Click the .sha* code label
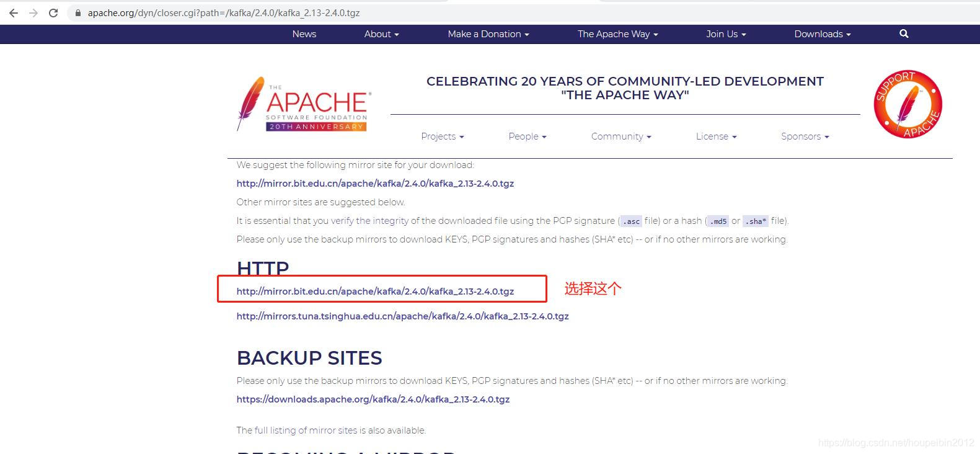The width and height of the screenshot is (980, 454). tap(756, 221)
